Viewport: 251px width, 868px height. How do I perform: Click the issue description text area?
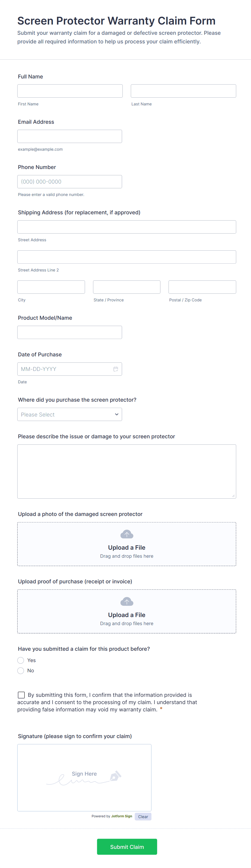127,471
